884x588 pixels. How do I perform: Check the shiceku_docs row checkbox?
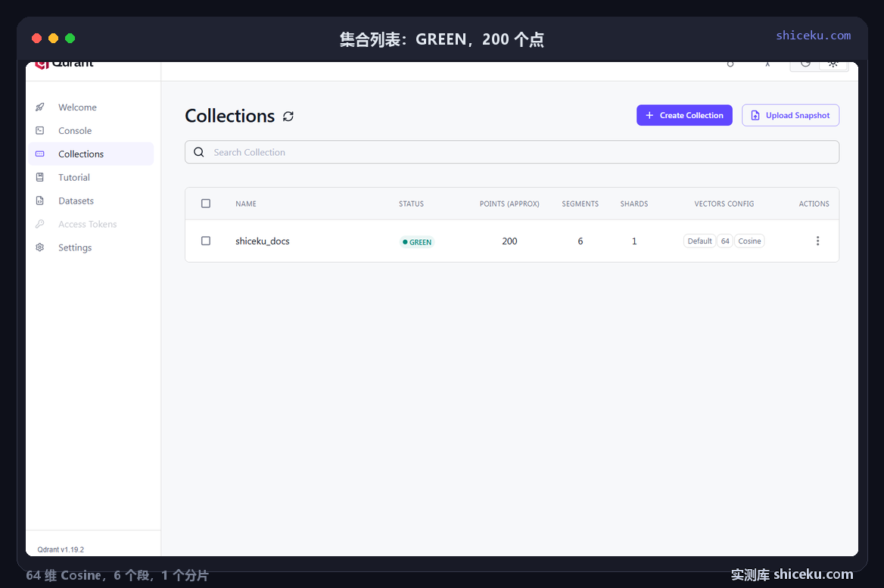tap(206, 241)
